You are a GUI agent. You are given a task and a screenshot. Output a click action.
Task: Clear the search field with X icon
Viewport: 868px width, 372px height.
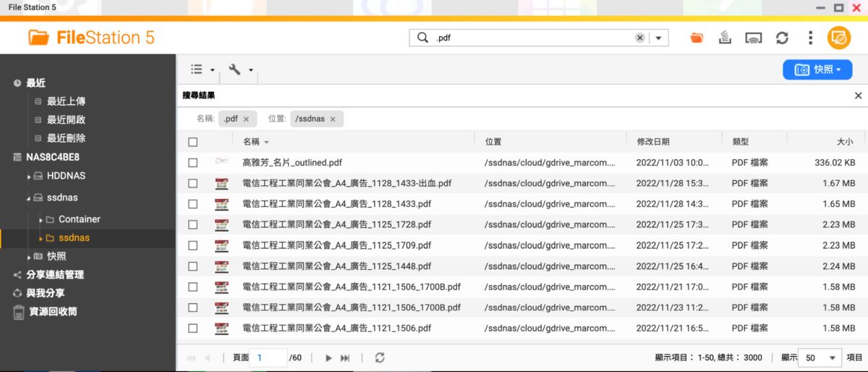pos(639,38)
